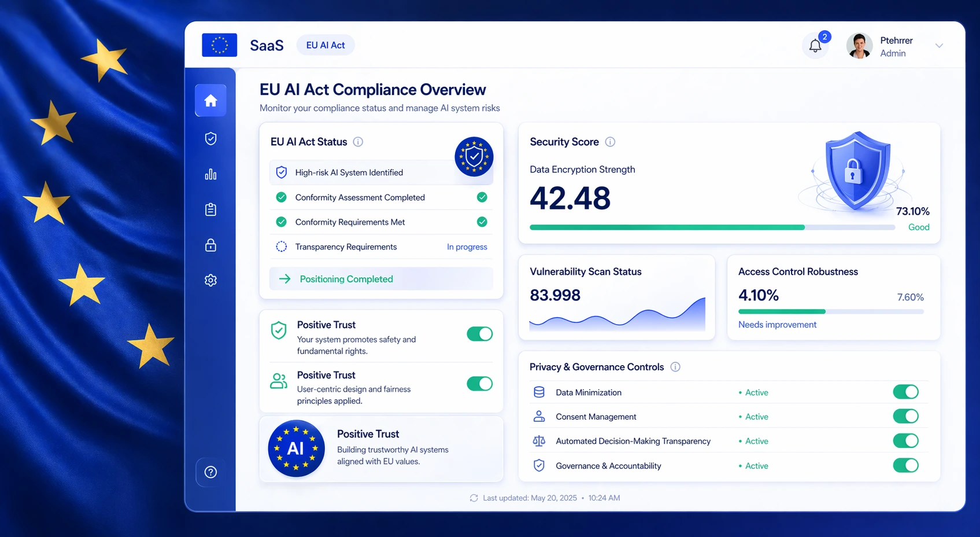980x537 pixels.
Task: Click the Needs improvement status text
Action: tap(778, 325)
